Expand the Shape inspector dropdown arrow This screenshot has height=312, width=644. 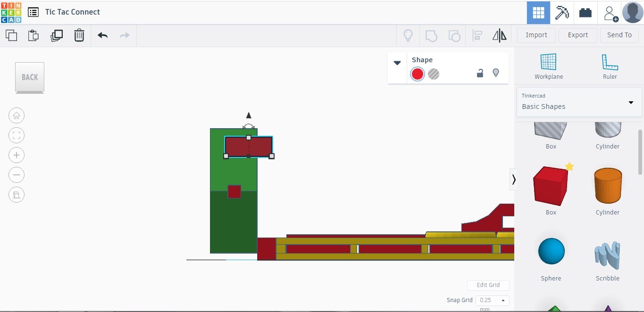point(397,63)
